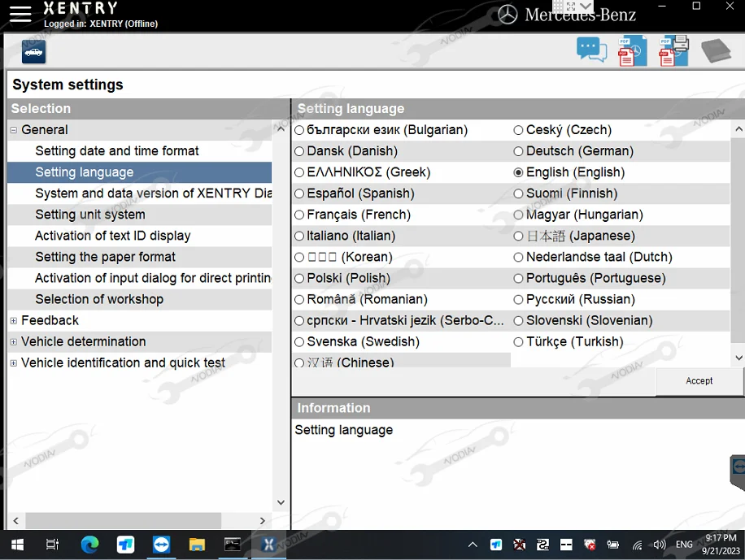This screenshot has height=560, width=745.
Task: Select Español (Spanish) radio button
Action: (299, 193)
